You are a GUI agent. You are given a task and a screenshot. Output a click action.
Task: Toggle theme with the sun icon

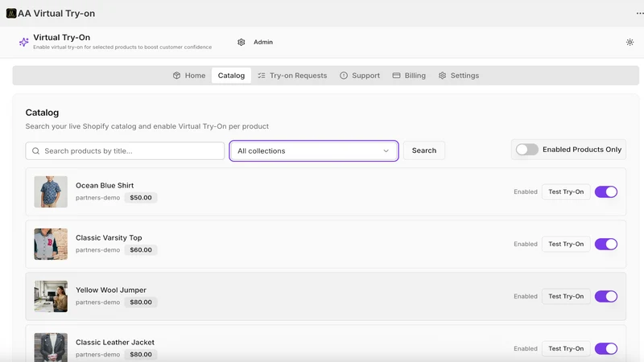pos(630,42)
